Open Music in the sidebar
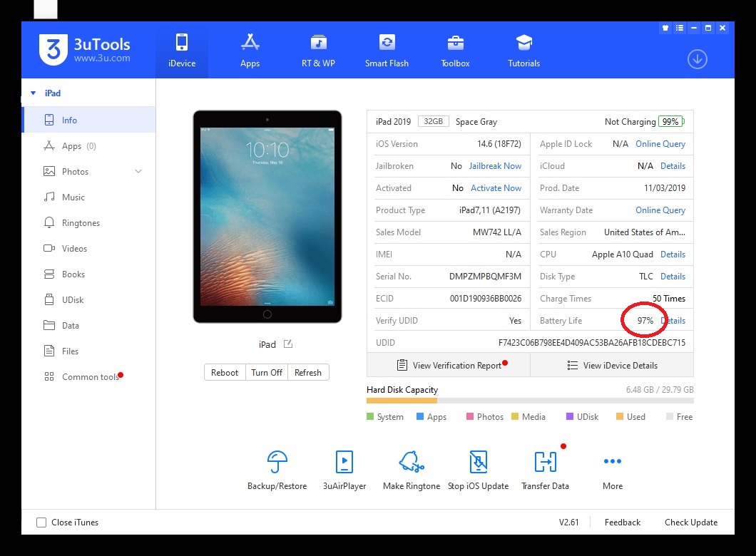The width and height of the screenshot is (756, 556). point(88,197)
